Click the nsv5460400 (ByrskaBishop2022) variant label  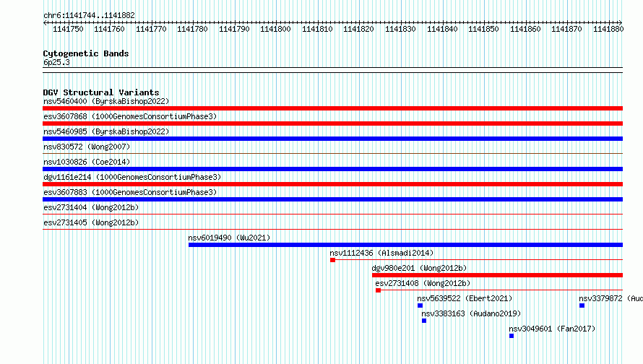[106, 101]
